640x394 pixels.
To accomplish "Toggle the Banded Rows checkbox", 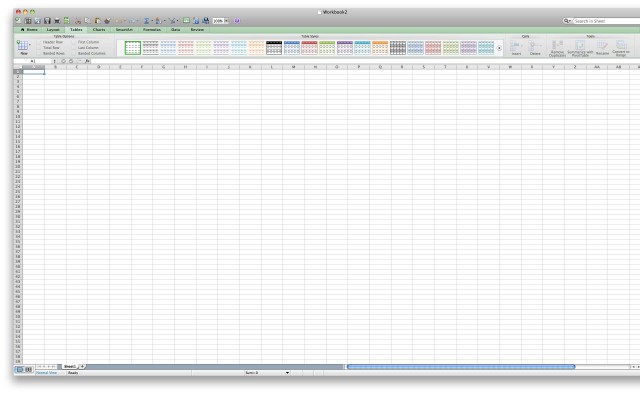I will click(40, 53).
